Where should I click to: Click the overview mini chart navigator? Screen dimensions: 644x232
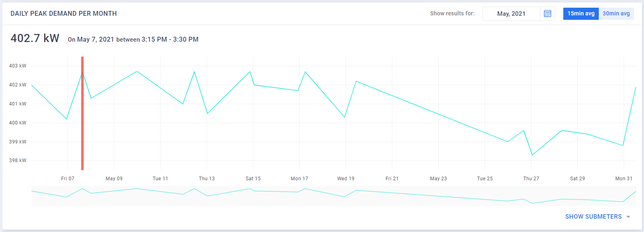(333, 196)
